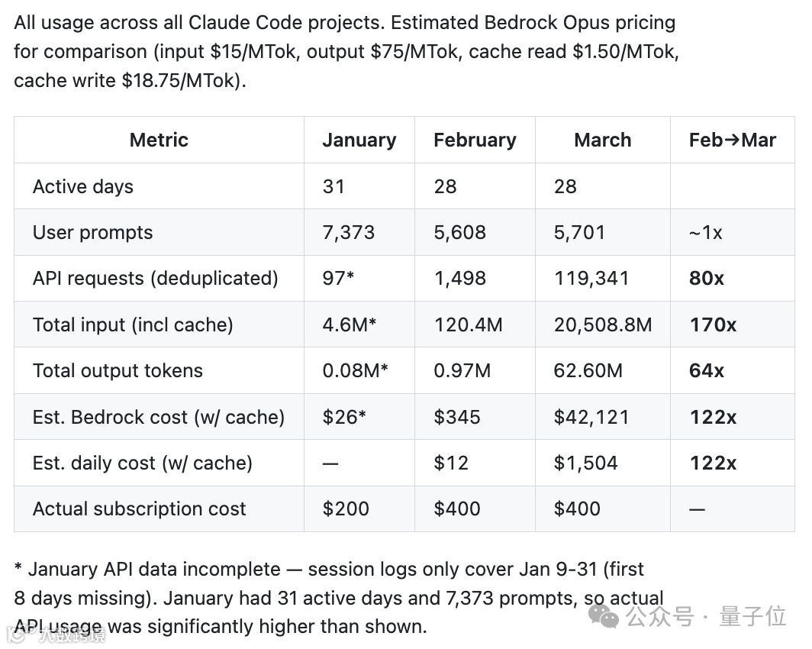Click the Bedrock Opus pricing description text
Viewport: 812px width, 649px height.
345,51
